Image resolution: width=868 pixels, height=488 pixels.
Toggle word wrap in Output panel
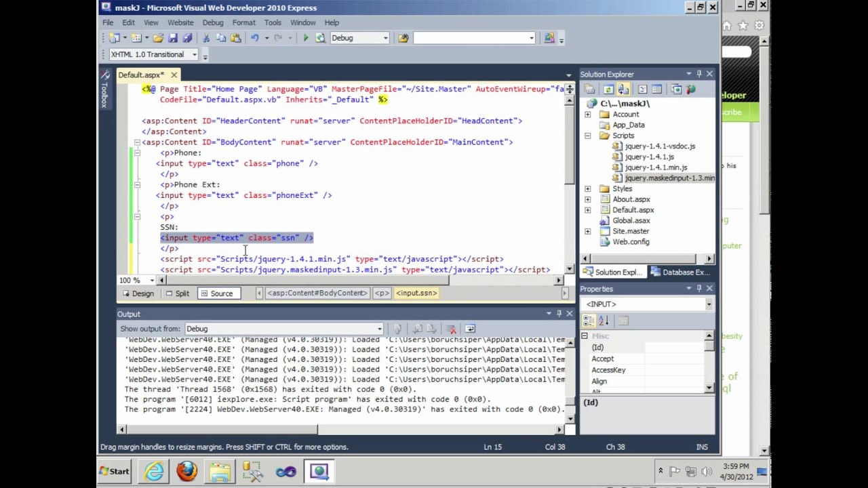(x=470, y=329)
